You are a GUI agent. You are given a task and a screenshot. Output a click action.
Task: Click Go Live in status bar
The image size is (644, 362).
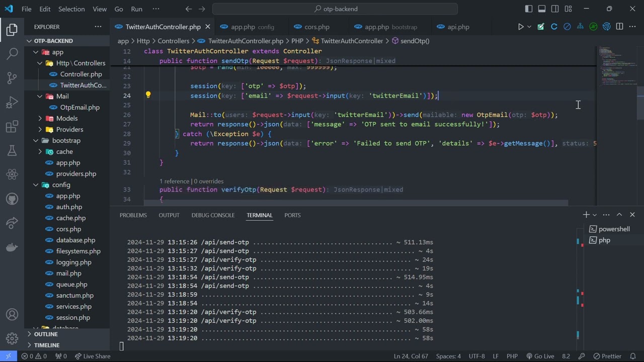point(540,356)
